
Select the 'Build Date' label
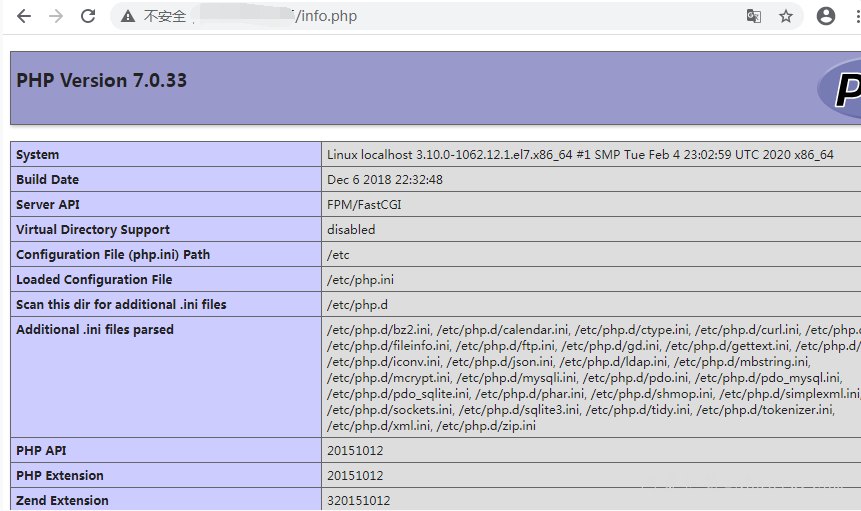pyautogui.click(x=47, y=179)
